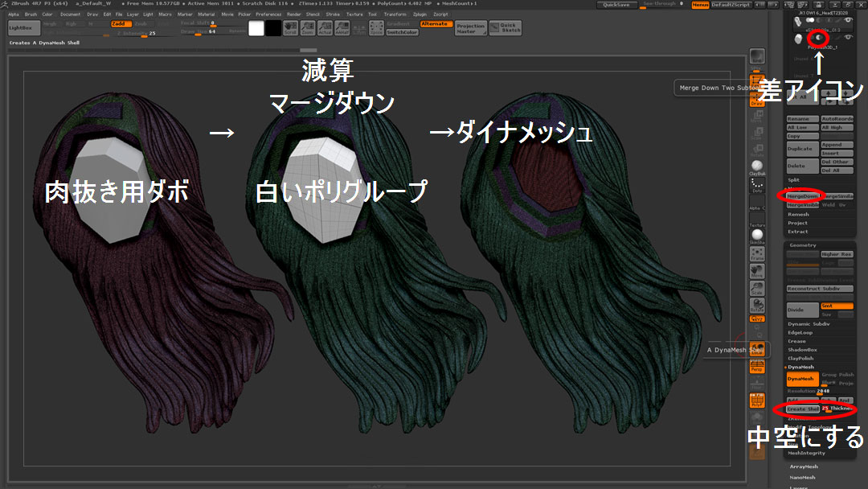Click the SwitchColor button
The image size is (868, 489).
[x=402, y=32]
